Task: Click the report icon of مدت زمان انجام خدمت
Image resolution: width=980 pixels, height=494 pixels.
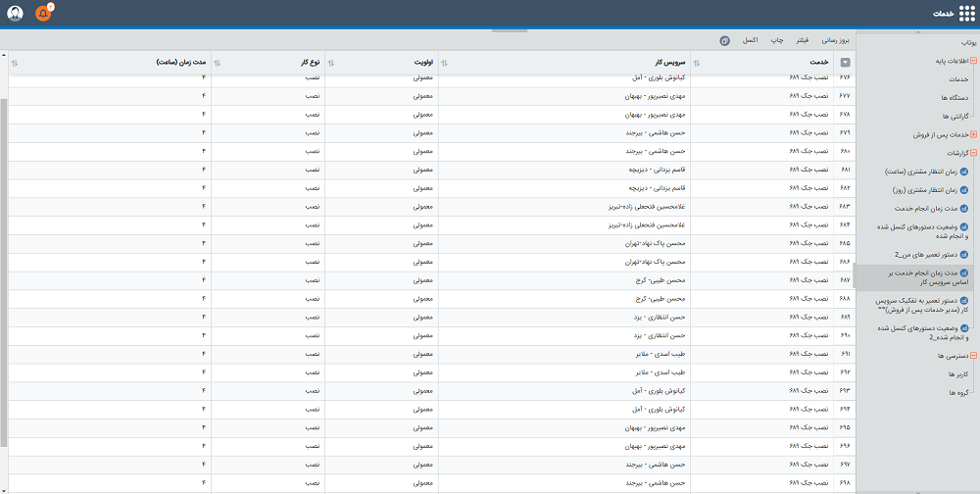Action: pyautogui.click(x=963, y=208)
